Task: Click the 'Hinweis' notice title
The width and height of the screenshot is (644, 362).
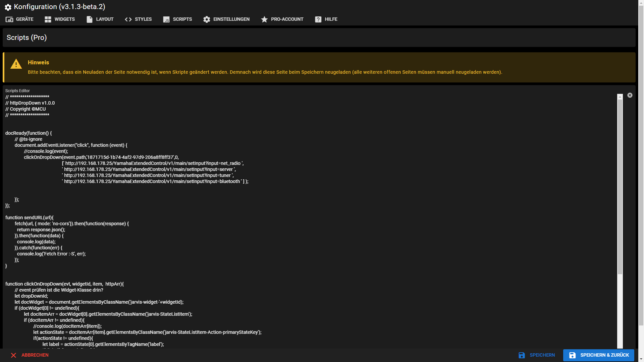Action: 38,63
